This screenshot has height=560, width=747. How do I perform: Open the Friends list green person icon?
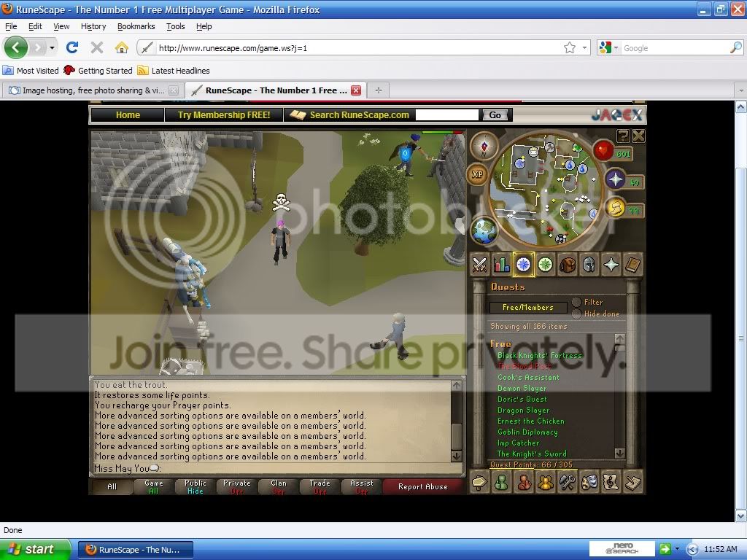502,482
